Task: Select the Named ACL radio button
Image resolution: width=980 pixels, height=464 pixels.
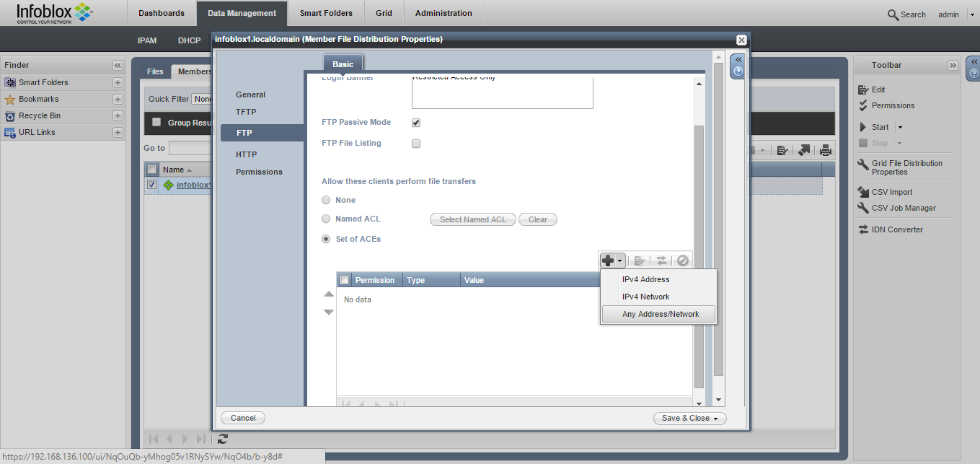Action: 327,219
